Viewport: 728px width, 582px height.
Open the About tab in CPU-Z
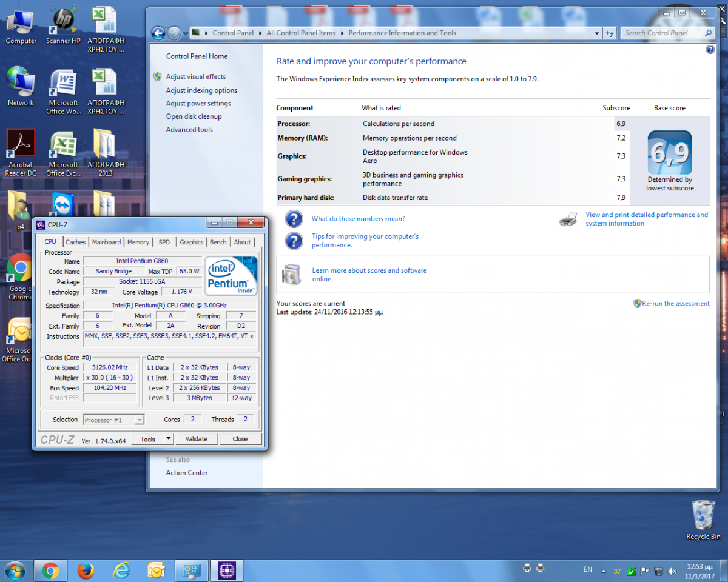tap(242, 242)
